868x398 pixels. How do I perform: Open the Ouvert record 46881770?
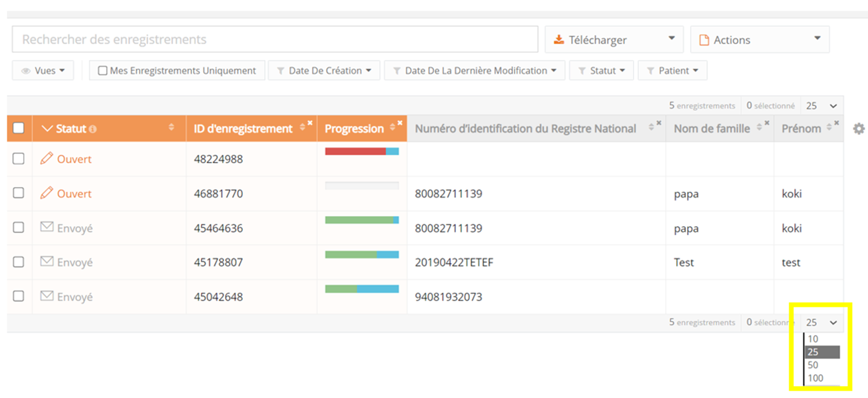[74, 194]
